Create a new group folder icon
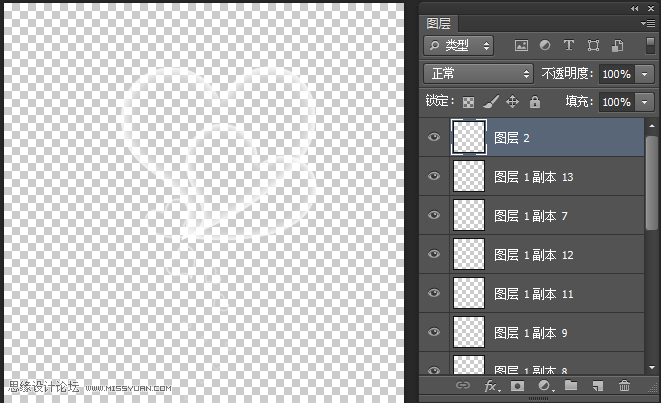661x403 pixels. point(571,385)
